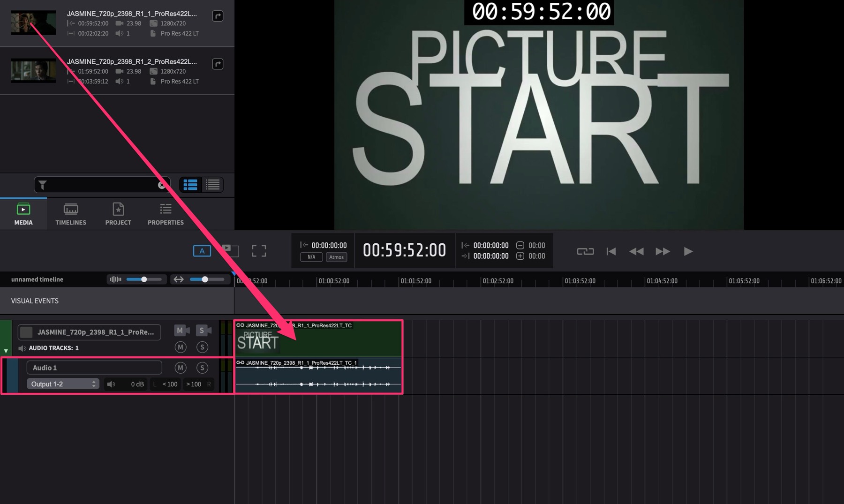Select the JASMINE video clip in timeline
844x504 pixels.
point(318,339)
